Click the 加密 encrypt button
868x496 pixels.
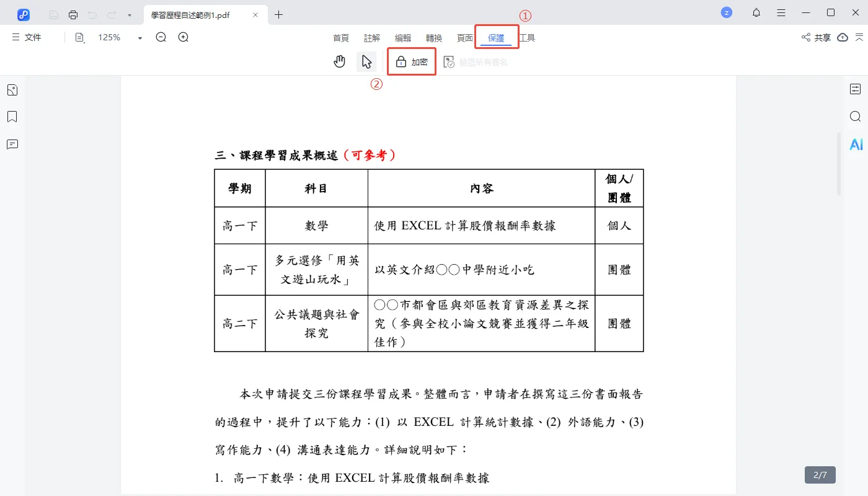[x=412, y=62]
